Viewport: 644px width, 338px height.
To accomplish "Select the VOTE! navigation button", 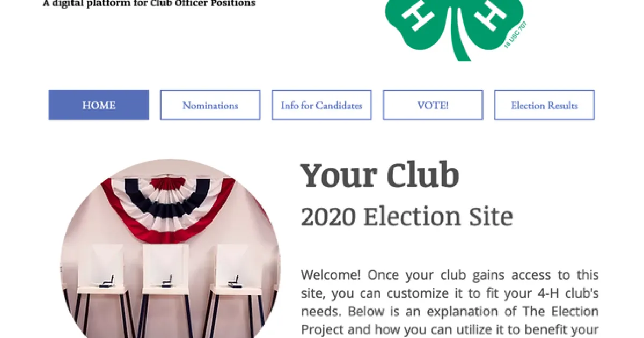I will click(x=433, y=105).
